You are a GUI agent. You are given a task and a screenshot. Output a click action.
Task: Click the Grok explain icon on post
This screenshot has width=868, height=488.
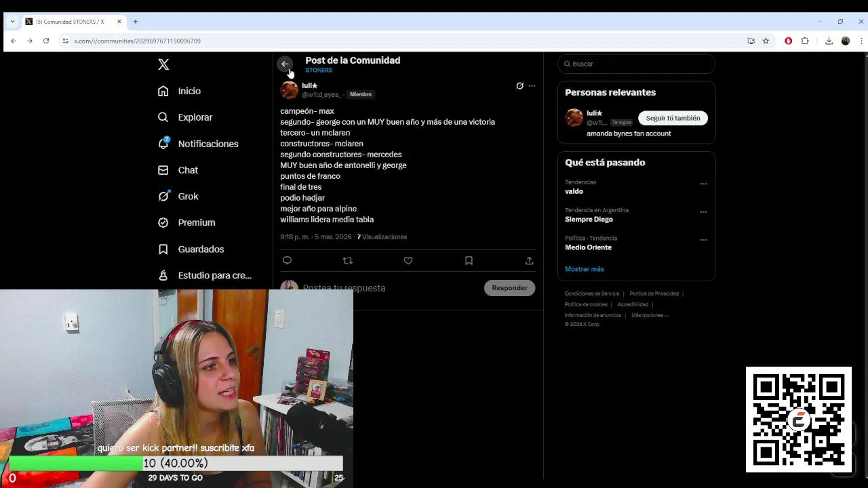(x=519, y=86)
